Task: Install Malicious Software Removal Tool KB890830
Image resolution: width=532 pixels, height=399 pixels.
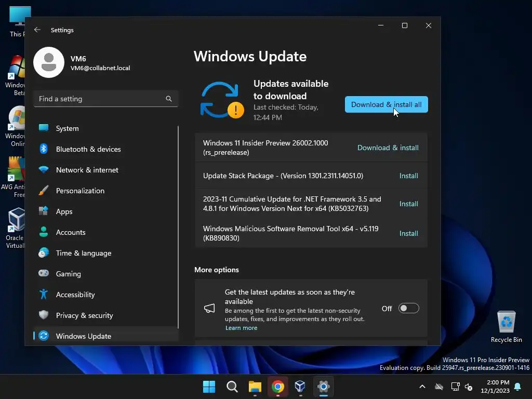Action: 408,233
